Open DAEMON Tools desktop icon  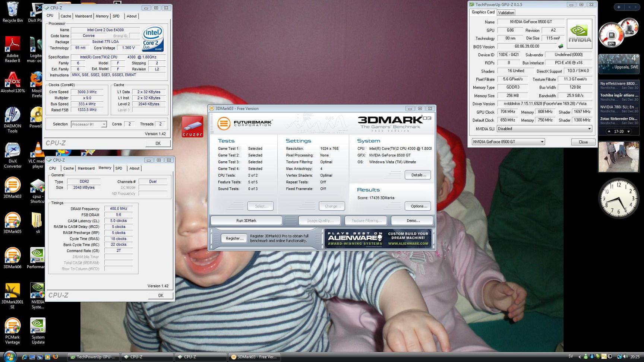point(12,120)
